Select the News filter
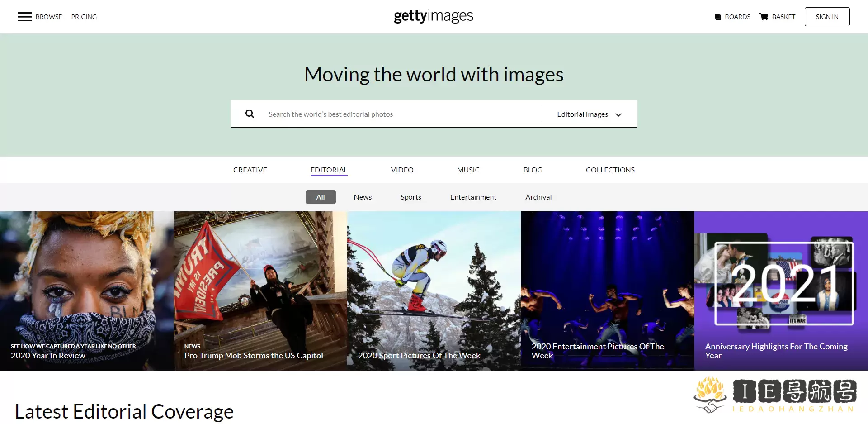Viewport: 868px width, 424px height. (363, 197)
